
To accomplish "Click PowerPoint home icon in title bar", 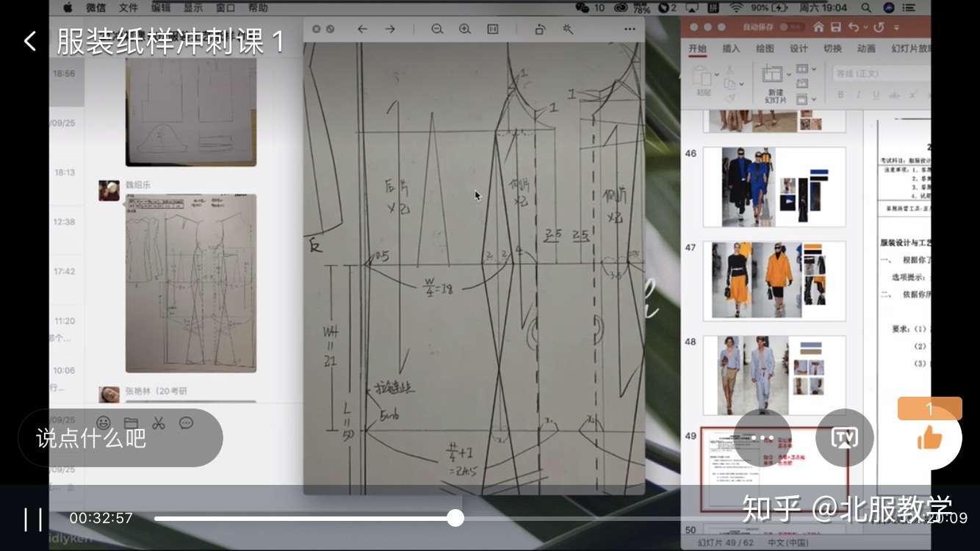I will tap(818, 26).
